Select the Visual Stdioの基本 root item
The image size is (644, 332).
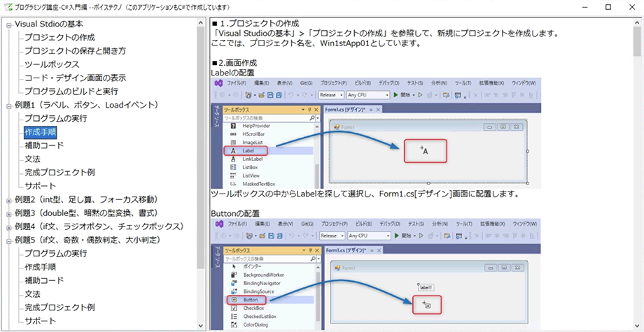coord(49,24)
